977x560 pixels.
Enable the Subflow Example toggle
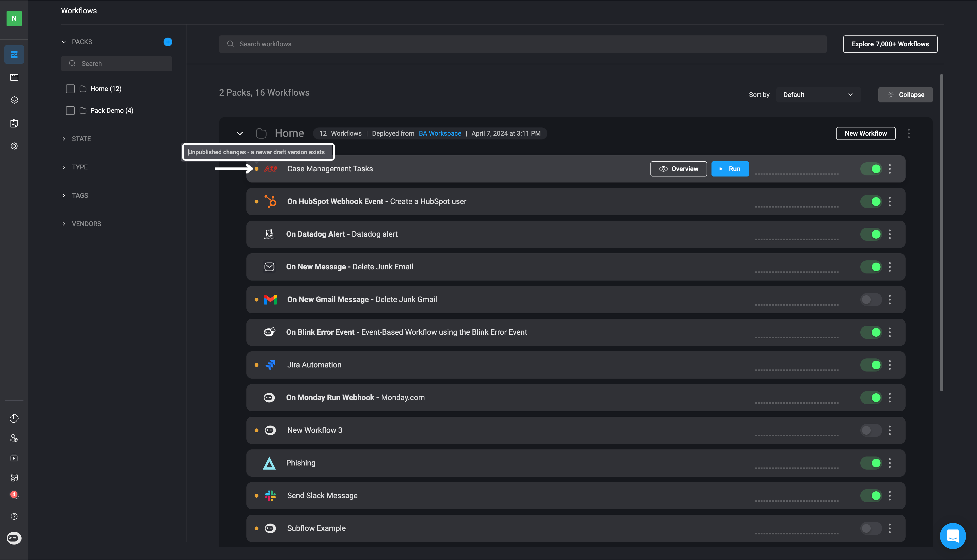coord(871,528)
